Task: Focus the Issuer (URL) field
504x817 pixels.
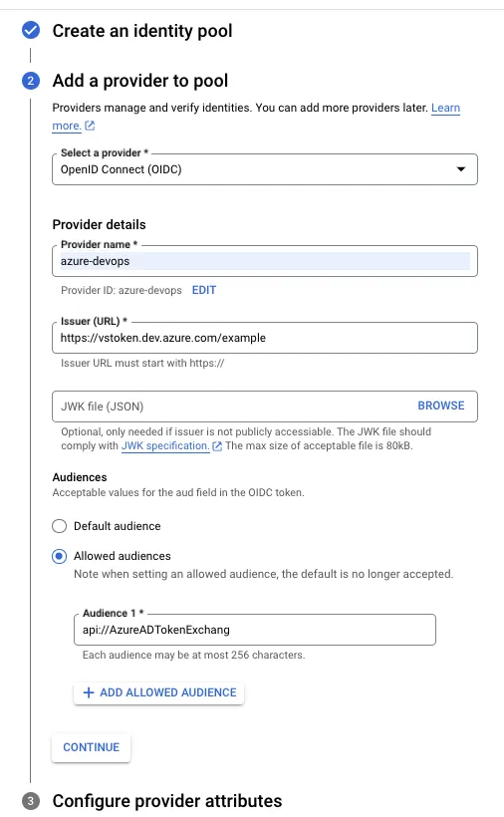Action: pyautogui.click(x=265, y=338)
